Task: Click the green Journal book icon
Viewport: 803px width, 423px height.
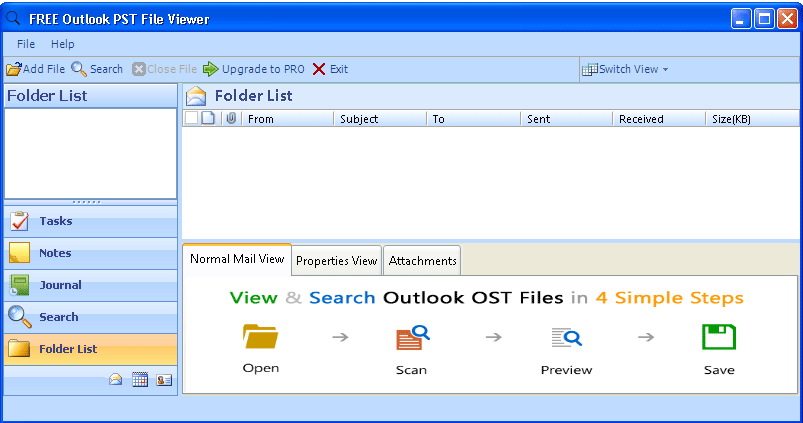Action: 19,285
